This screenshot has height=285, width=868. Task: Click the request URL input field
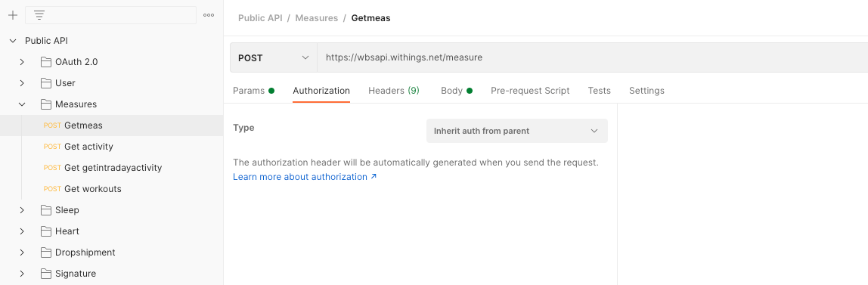pos(592,57)
